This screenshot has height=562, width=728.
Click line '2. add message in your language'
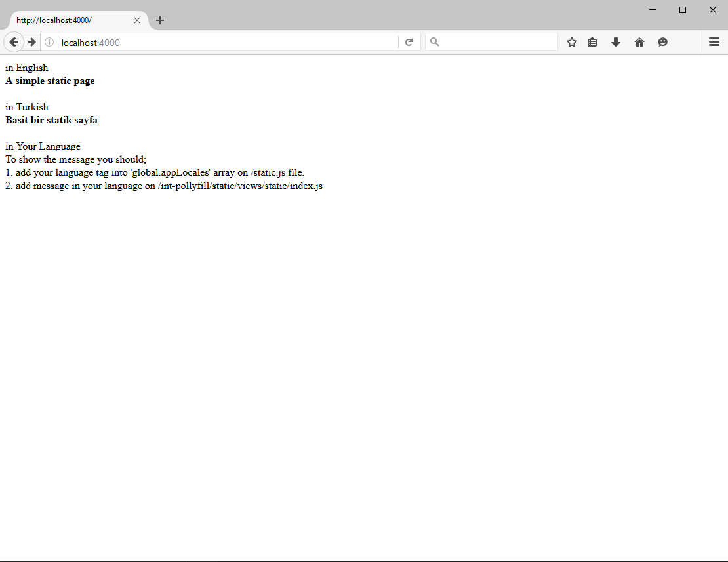(164, 186)
